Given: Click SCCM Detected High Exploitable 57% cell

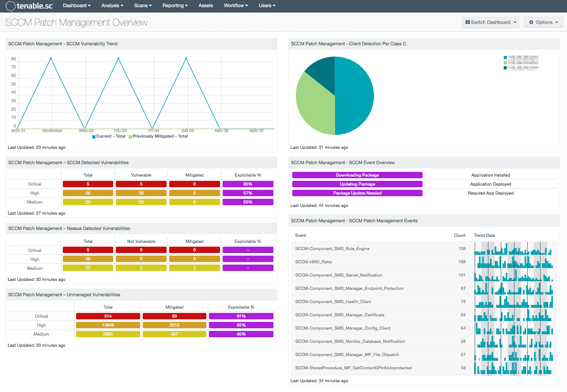Looking at the screenshot, I should coord(248,193).
